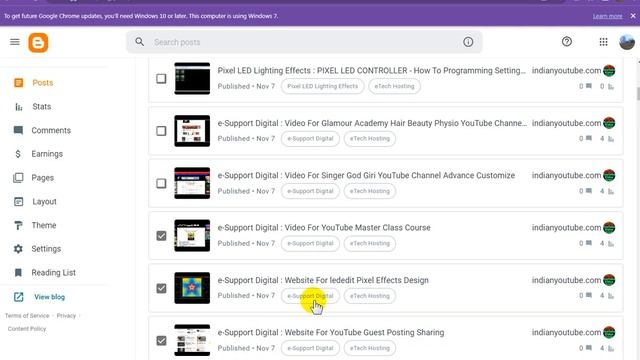This screenshot has height=360, width=640.
Task: Click the Reading List bookmark icon
Action: tap(18, 273)
